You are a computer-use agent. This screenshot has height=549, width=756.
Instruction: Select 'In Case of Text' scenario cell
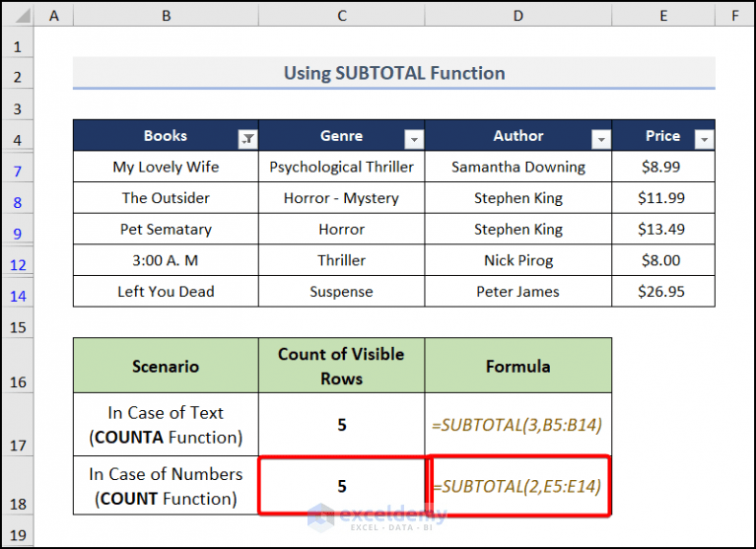[166, 425]
